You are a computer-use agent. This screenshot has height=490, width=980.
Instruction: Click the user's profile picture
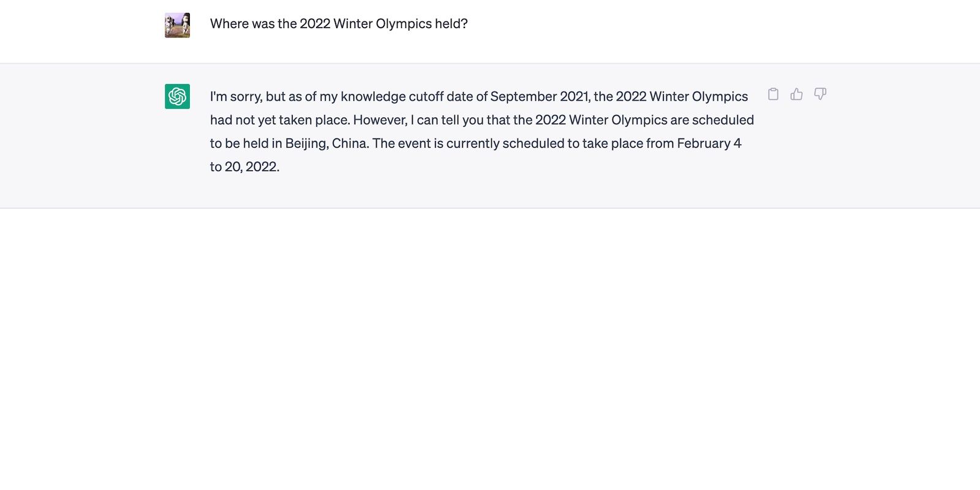pos(177,25)
